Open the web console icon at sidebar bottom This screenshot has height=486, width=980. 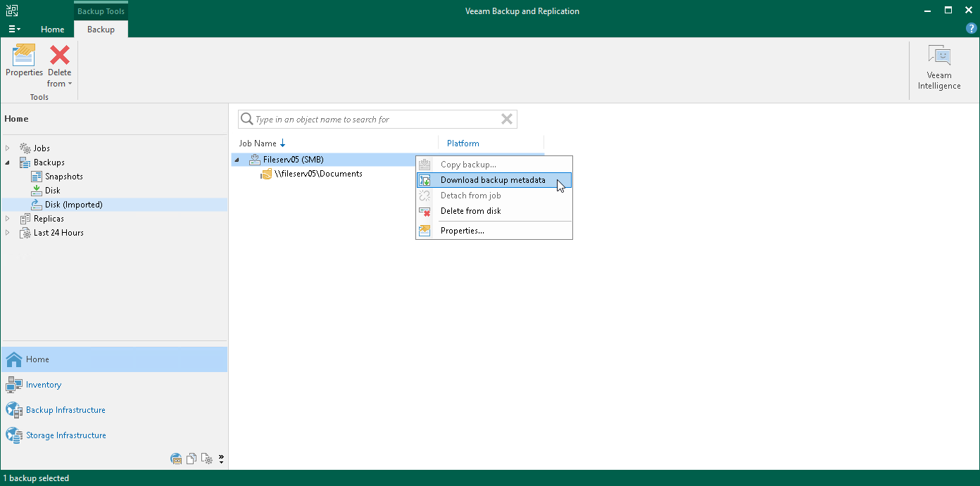(175, 459)
